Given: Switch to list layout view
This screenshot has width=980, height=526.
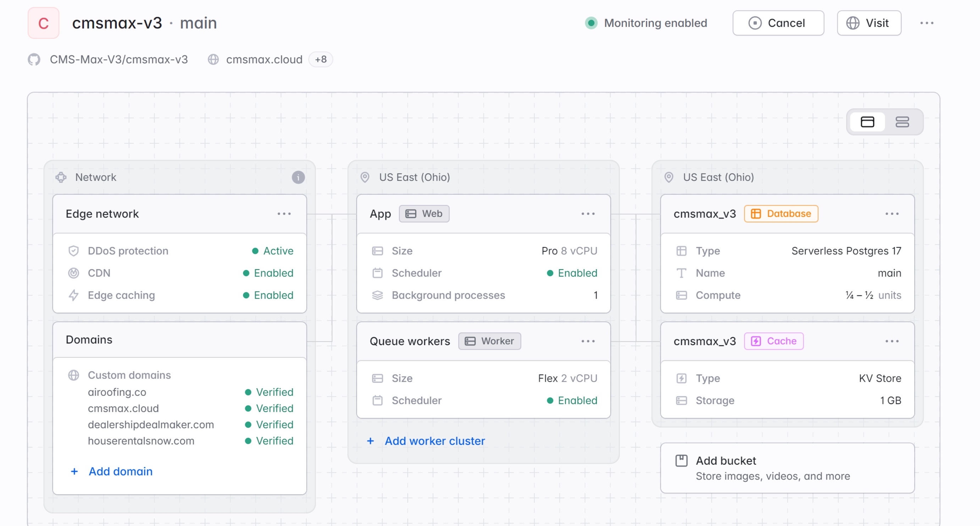Looking at the screenshot, I should coord(902,122).
